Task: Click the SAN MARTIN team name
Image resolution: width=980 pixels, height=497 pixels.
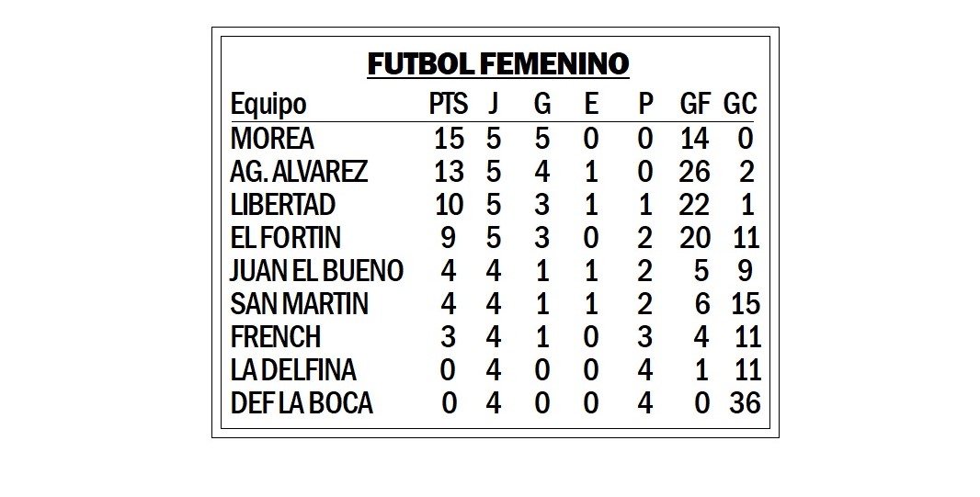Action: tap(299, 303)
